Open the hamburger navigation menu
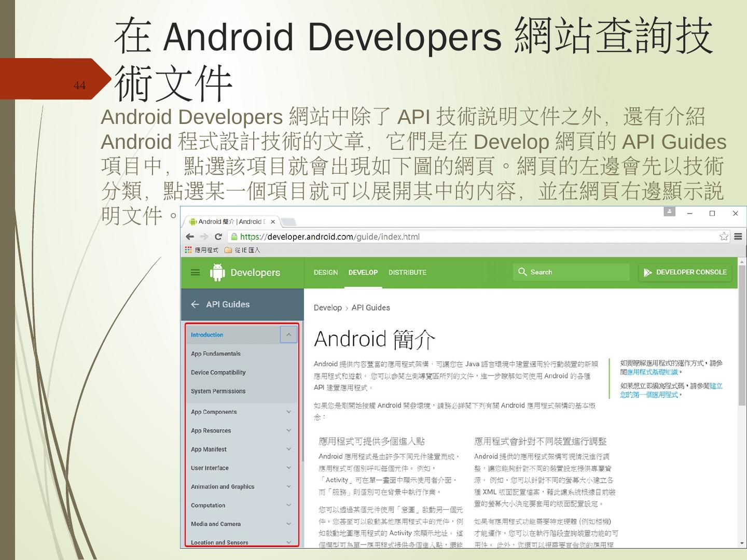 195,272
